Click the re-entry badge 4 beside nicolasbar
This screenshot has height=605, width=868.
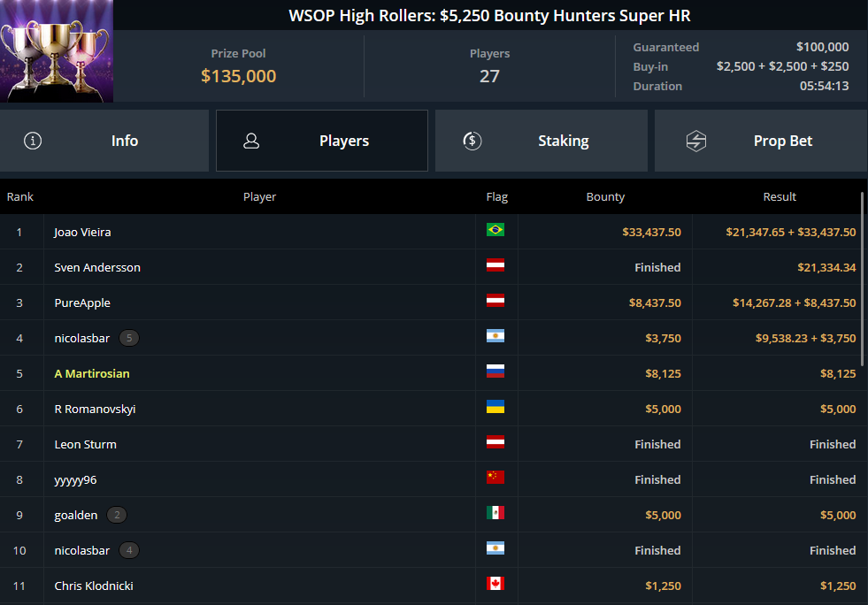pos(129,550)
